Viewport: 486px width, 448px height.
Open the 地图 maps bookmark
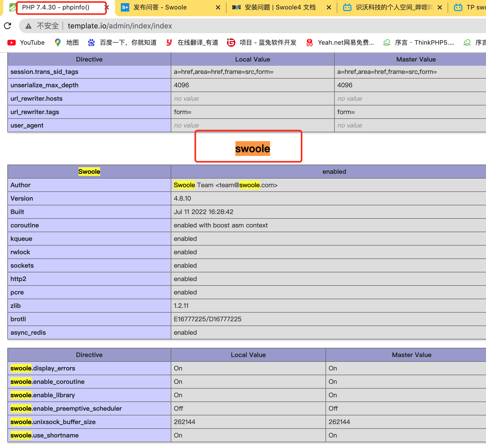[x=67, y=43]
